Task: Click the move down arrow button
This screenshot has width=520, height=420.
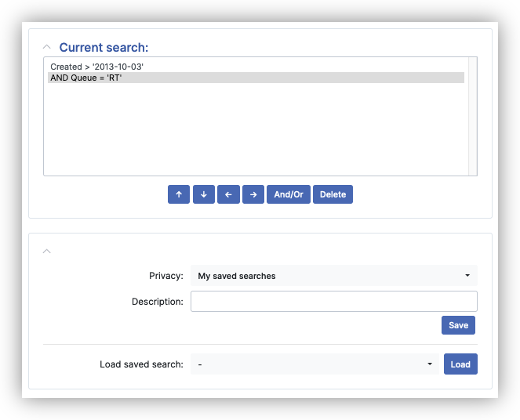Action: tap(203, 194)
